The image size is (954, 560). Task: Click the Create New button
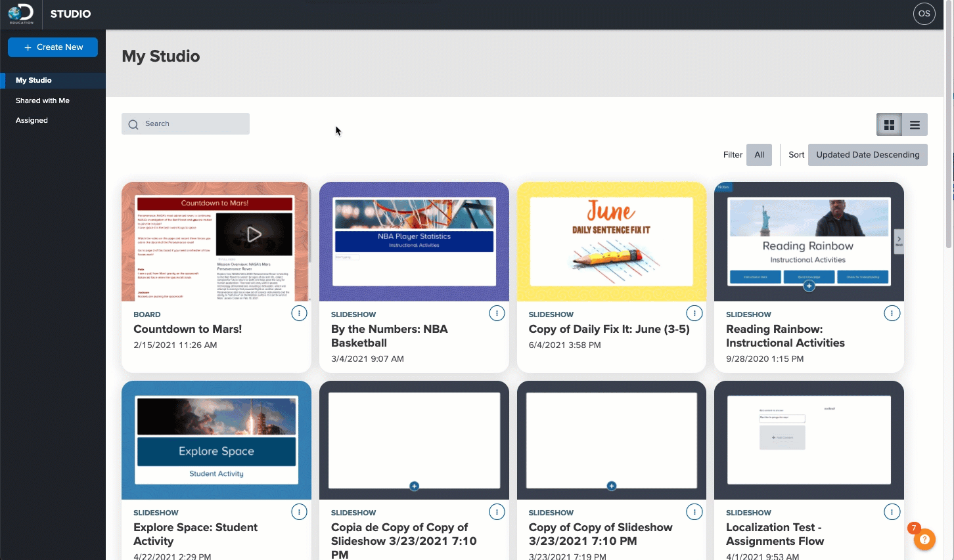tap(53, 47)
